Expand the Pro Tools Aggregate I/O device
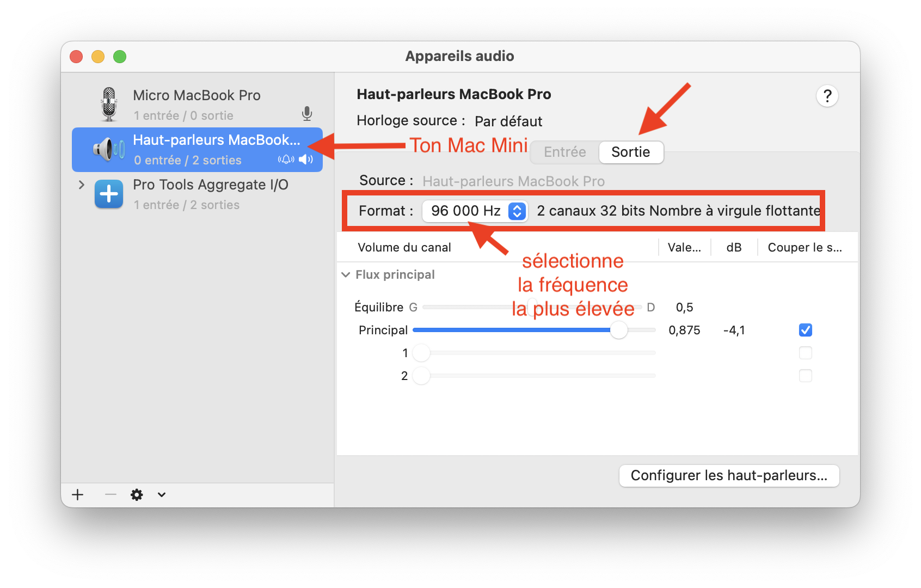 pyautogui.click(x=82, y=185)
